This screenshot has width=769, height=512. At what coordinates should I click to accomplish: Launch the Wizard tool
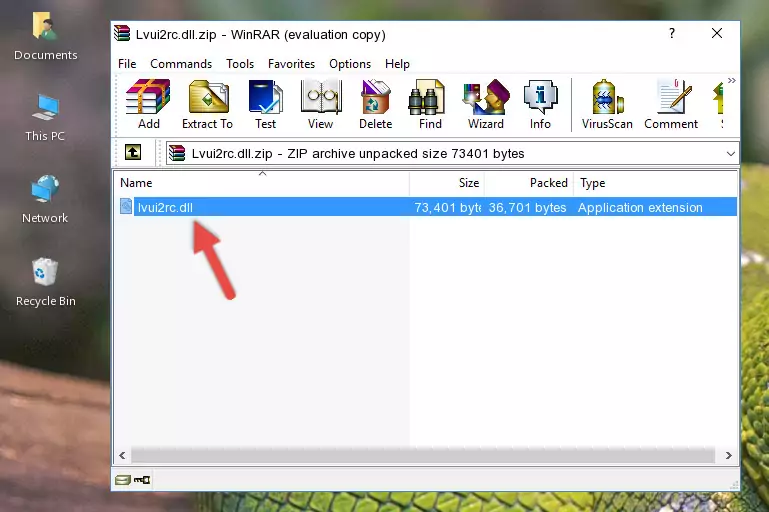point(486,104)
